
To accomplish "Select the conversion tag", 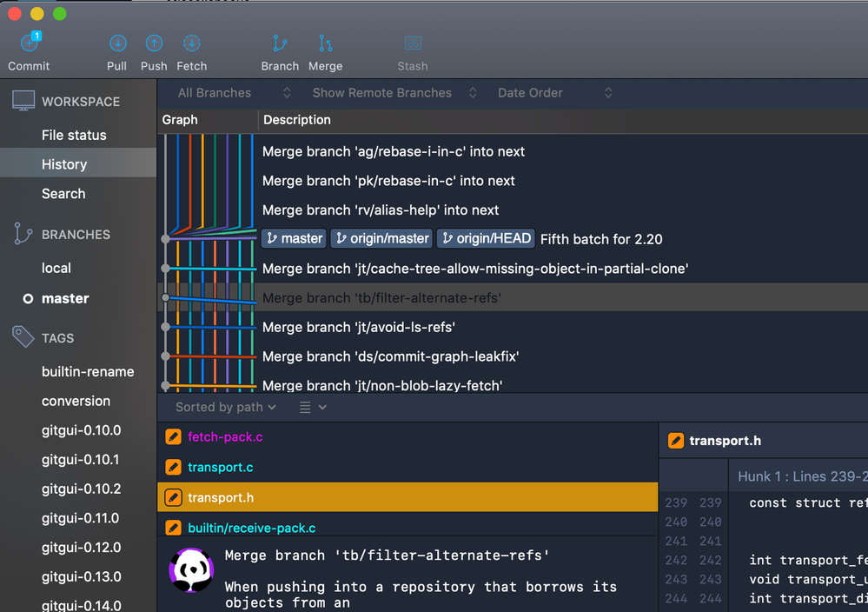I will point(76,401).
